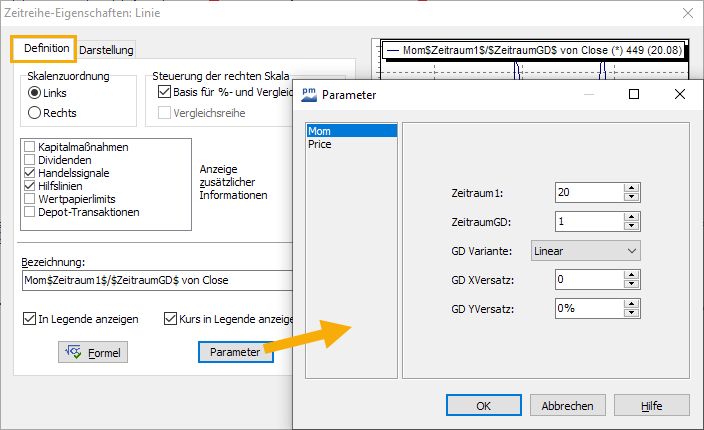Increase GD XVersatz with up arrow
Screen dimensions: 704x430
click(x=631, y=275)
